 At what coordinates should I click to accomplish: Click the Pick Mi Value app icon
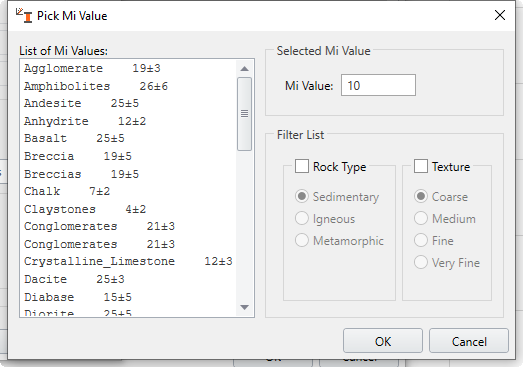tap(24, 15)
